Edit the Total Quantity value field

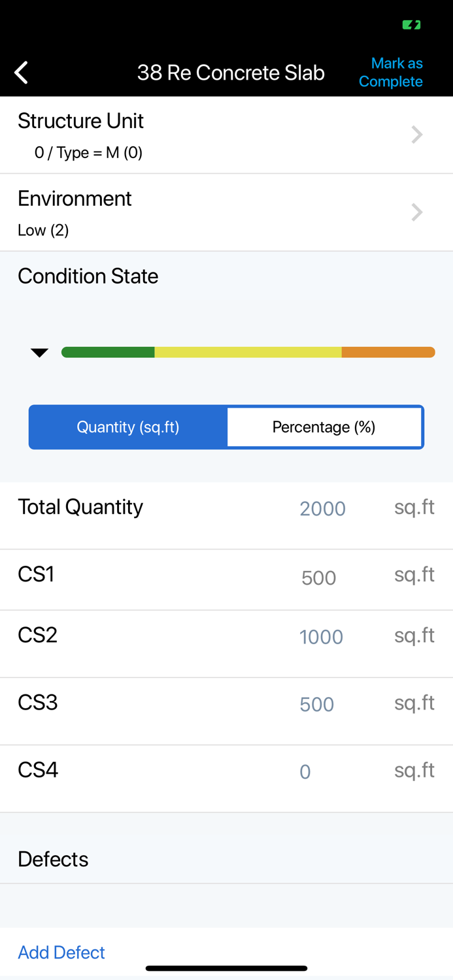click(322, 509)
